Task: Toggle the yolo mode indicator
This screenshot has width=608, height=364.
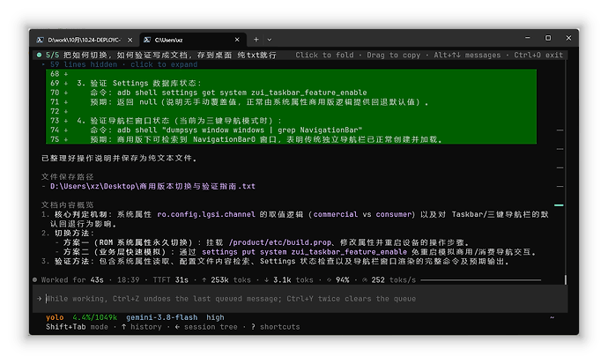Action: click(x=55, y=317)
